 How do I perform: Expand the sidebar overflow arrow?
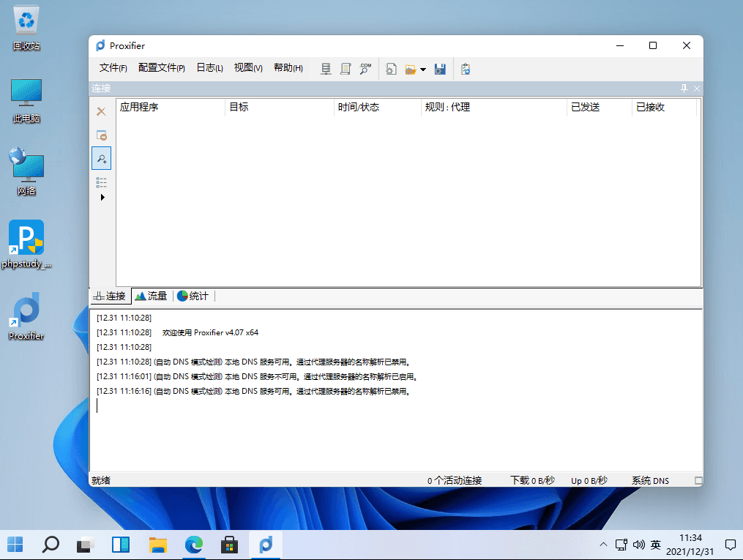tap(102, 197)
